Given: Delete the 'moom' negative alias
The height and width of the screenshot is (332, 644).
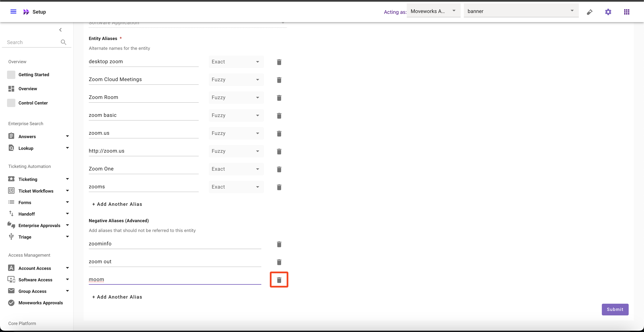Looking at the screenshot, I should 279,280.
